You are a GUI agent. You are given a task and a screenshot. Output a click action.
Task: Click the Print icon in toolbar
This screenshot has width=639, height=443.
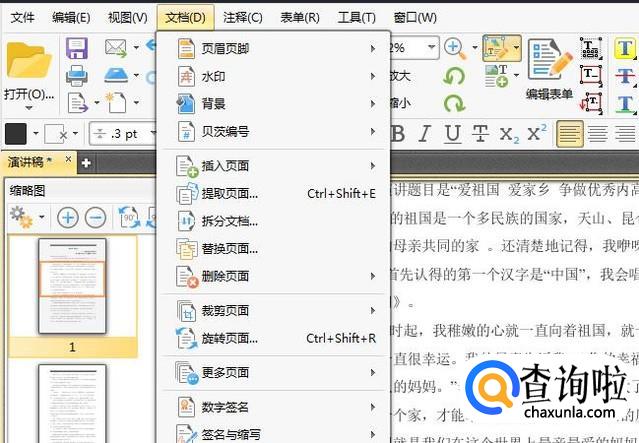tap(77, 75)
